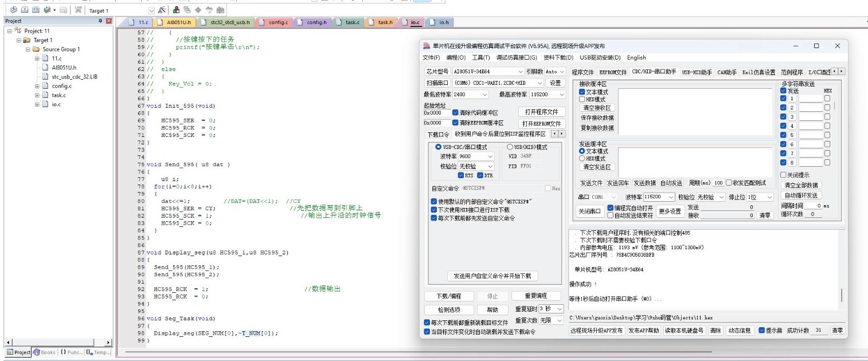Open the 芯片型号 AI8051U-34K64 chip dropdown
This screenshot has width=868, height=361.
488,72
